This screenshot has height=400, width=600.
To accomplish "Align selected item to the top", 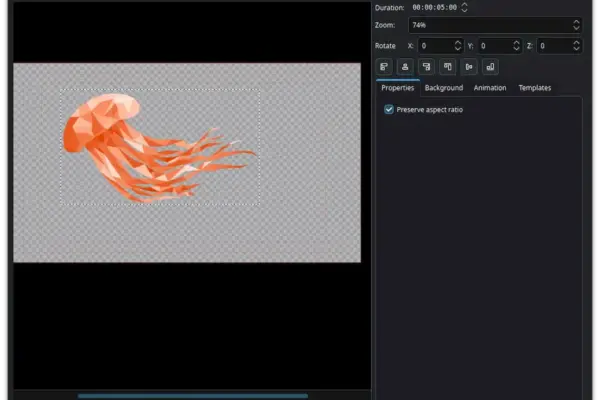I will pos(447,67).
